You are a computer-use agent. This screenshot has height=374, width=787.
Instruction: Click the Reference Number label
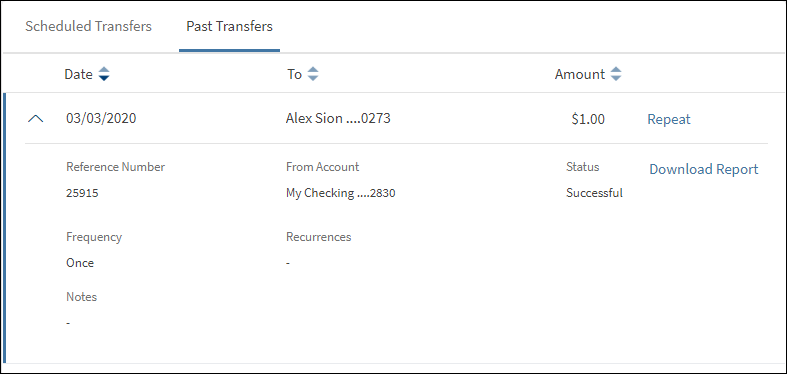pos(115,167)
